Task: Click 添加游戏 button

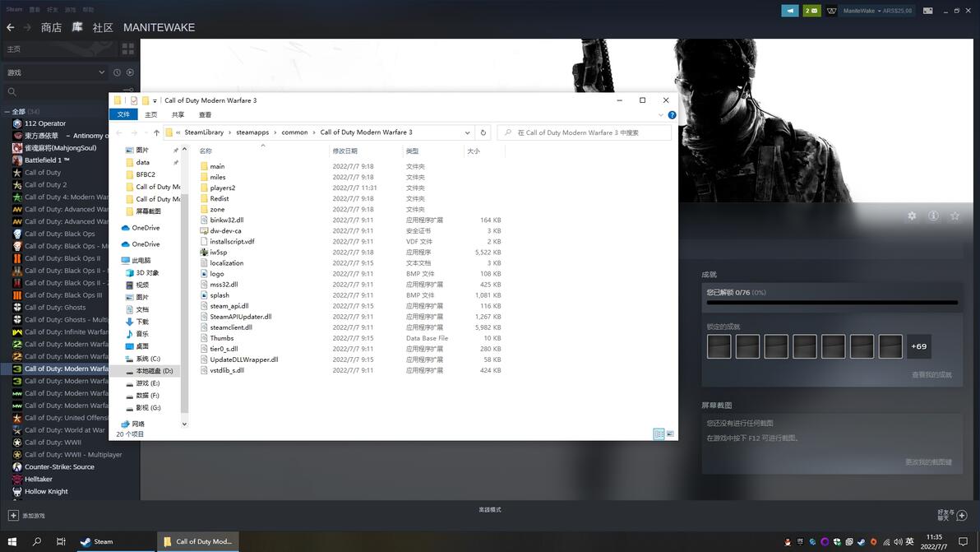Action: pos(26,516)
